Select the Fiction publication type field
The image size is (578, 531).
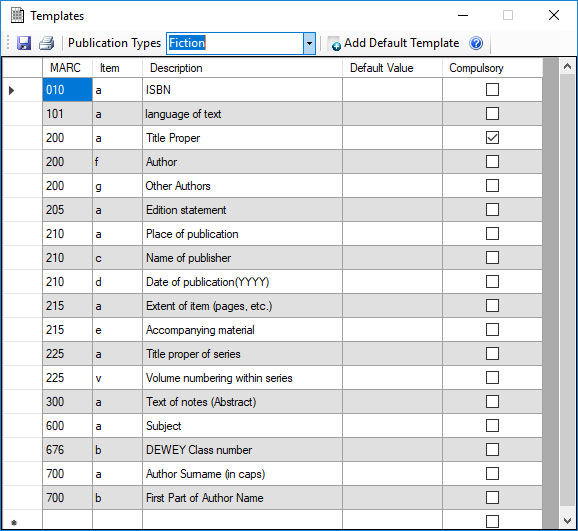235,44
